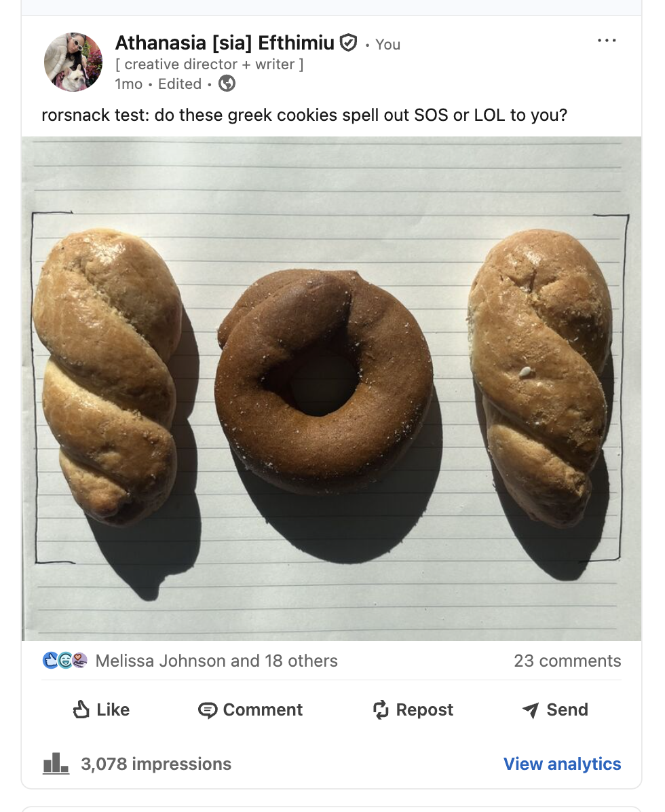The height and width of the screenshot is (812, 665).
Task: Select the Comment button label
Action: (x=263, y=709)
